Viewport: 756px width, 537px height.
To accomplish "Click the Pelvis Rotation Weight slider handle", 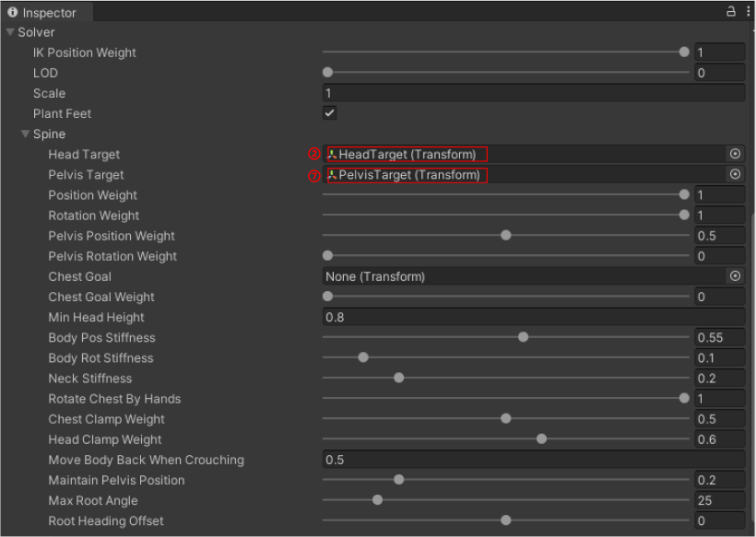I will [x=328, y=255].
